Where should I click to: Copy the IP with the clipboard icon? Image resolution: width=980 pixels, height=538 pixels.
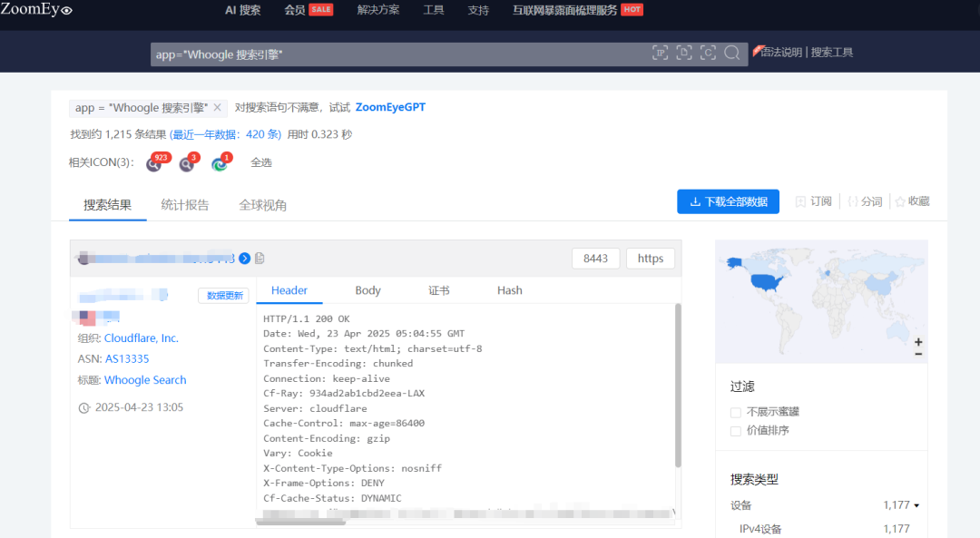[260, 258]
